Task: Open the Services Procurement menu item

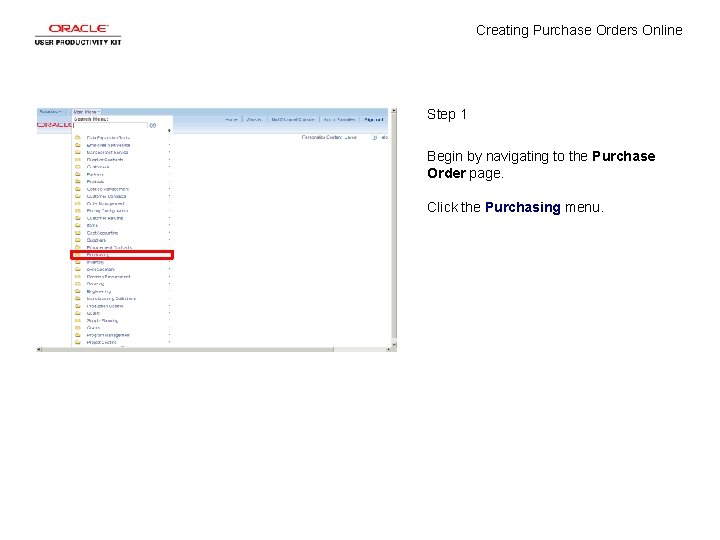Action: click(108, 277)
